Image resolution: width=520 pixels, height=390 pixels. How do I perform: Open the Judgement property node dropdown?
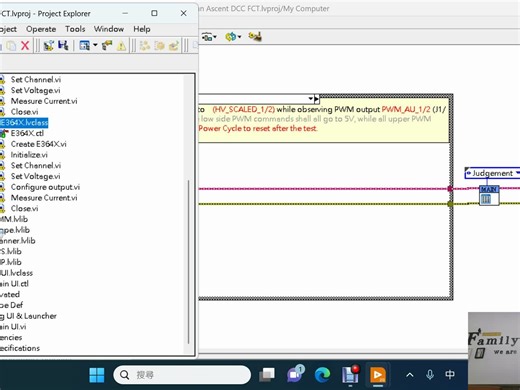pyautogui.click(x=517, y=173)
